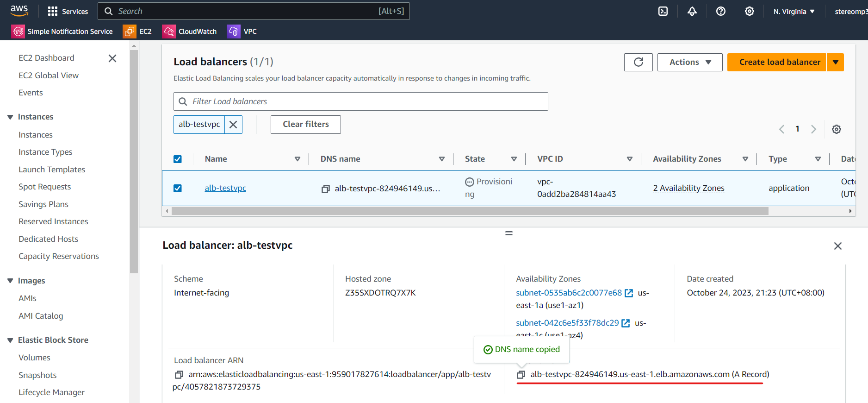Open table preferences gear icon

tap(836, 129)
